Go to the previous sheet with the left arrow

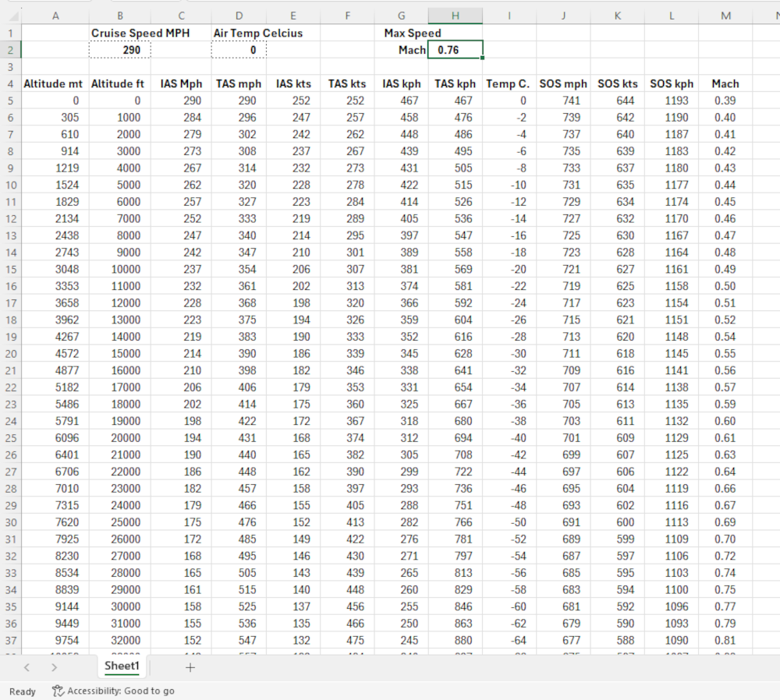coord(27,668)
